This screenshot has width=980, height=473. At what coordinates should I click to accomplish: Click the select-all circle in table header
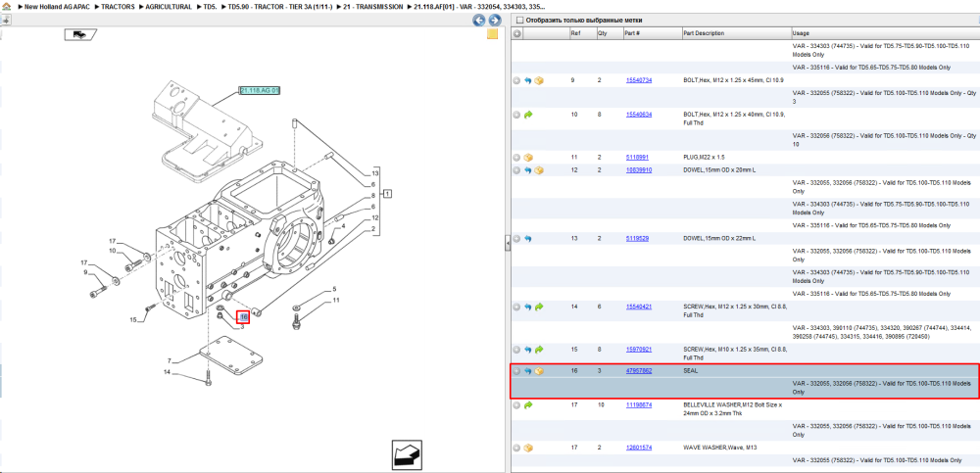516,33
